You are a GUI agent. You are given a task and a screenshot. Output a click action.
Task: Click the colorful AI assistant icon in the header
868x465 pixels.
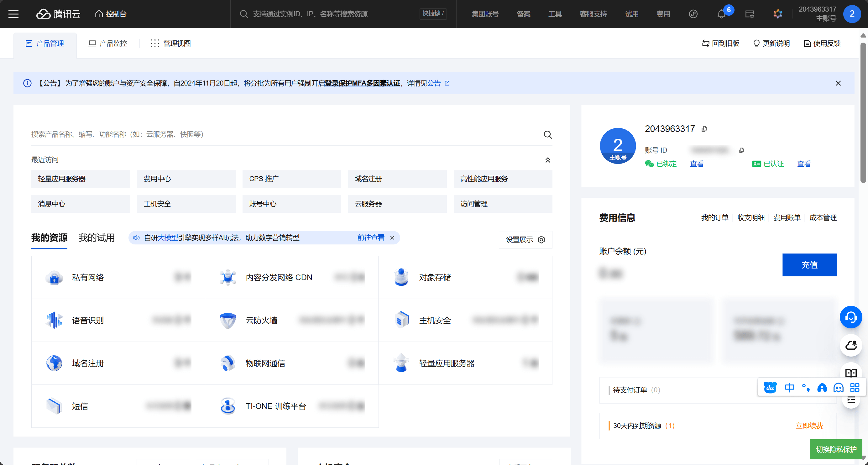coord(778,14)
